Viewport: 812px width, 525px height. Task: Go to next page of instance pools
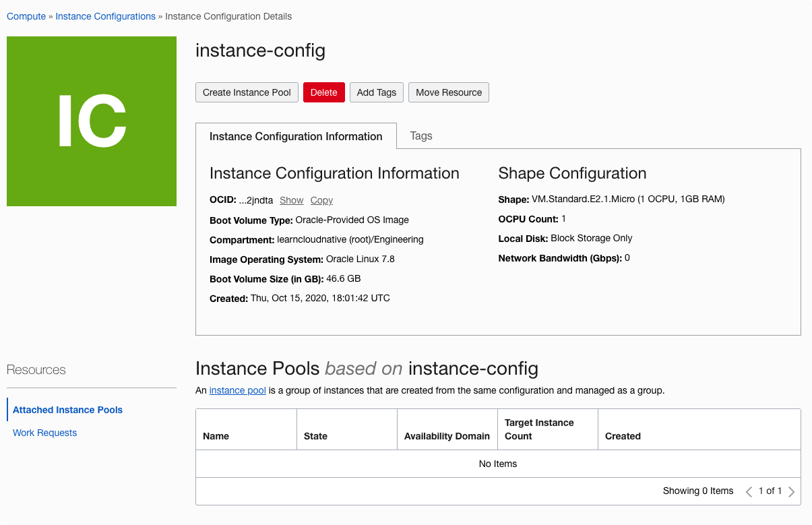[791, 491]
